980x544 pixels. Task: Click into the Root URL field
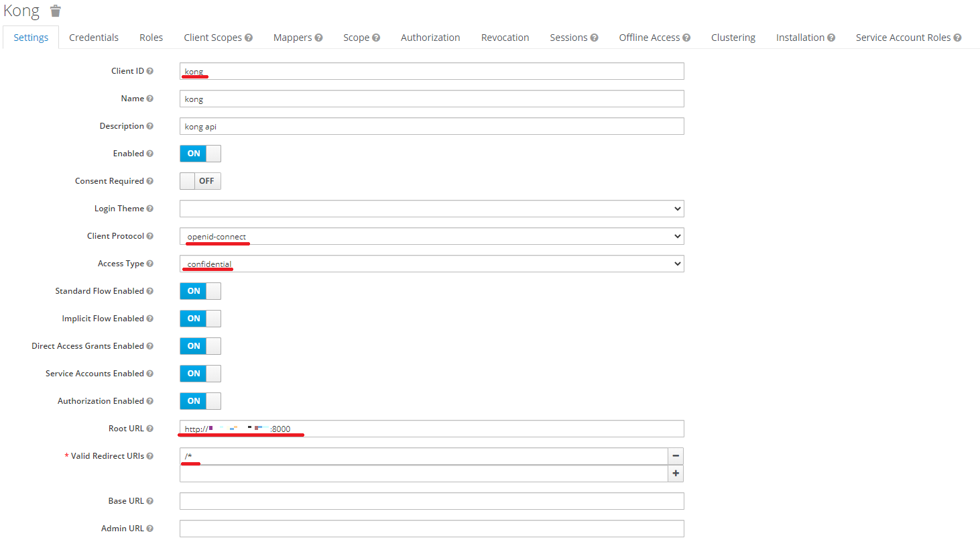[432, 429]
